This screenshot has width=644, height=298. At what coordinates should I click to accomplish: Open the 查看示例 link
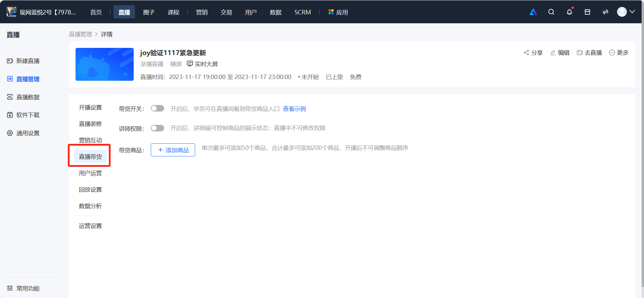pos(294,109)
